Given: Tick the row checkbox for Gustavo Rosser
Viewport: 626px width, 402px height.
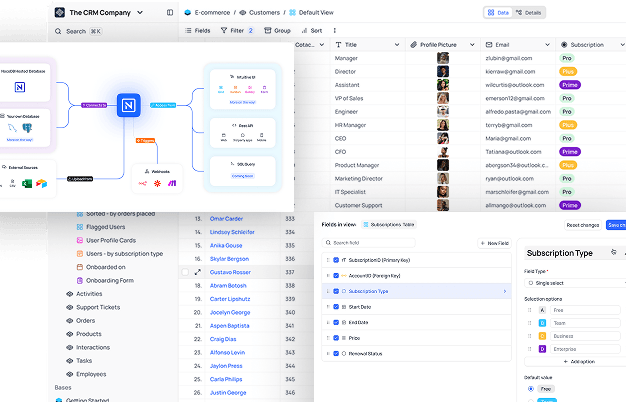Looking at the screenshot, I should click(x=185, y=272).
